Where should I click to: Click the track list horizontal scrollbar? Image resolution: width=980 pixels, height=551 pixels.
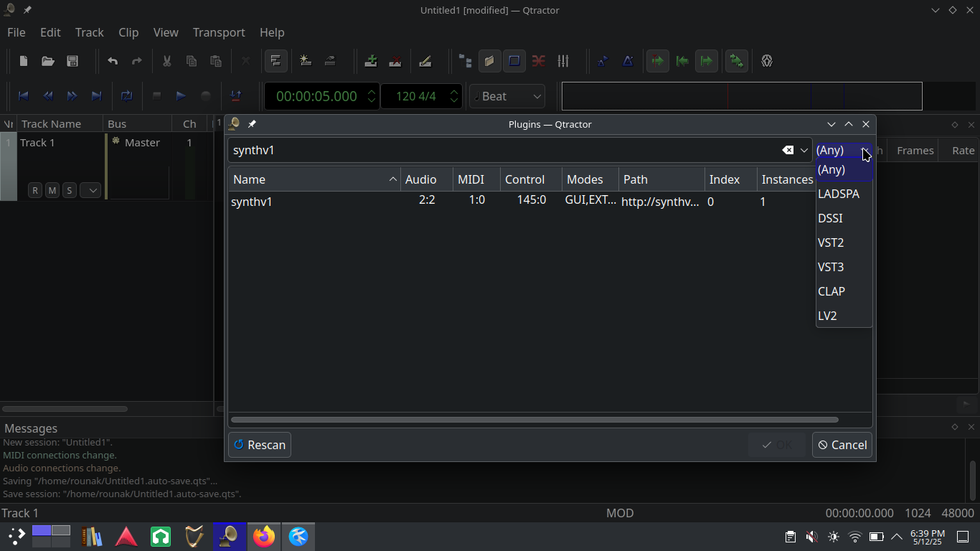[65, 409]
